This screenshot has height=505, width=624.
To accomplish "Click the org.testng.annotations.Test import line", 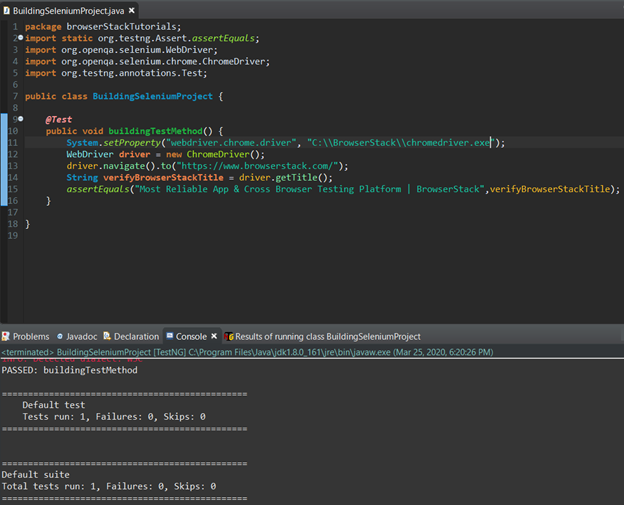I will (x=116, y=73).
